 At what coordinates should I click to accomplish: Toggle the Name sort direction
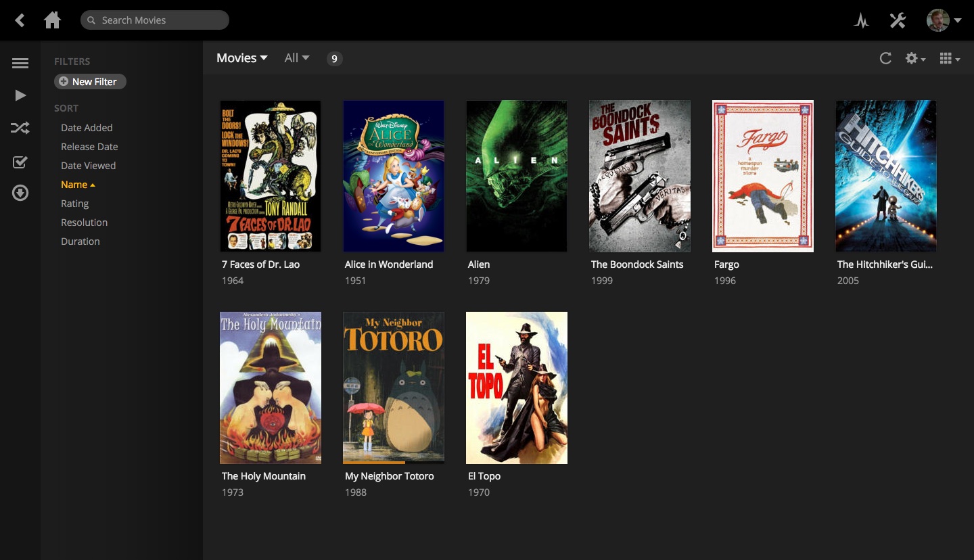78,185
